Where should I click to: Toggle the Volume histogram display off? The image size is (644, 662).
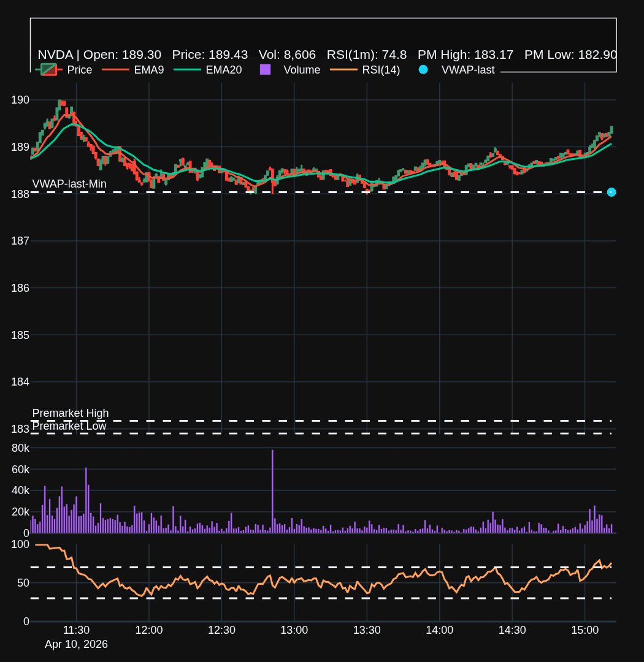coord(265,70)
